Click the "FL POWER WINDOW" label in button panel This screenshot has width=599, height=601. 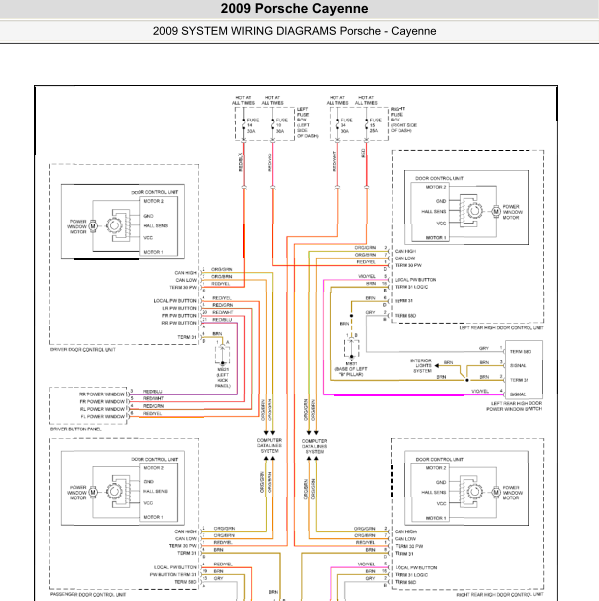pos(103,417)
